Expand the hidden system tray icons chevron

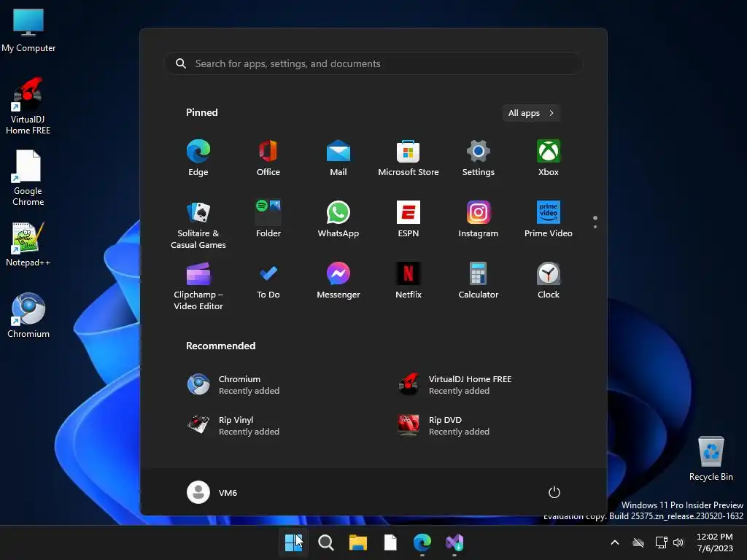pos(614,542)
